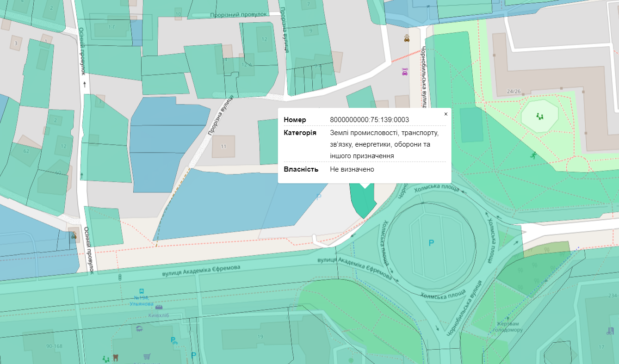Click the вулиця Академіка Єфремова street label
619x364 pixels.
pos(201,270)
